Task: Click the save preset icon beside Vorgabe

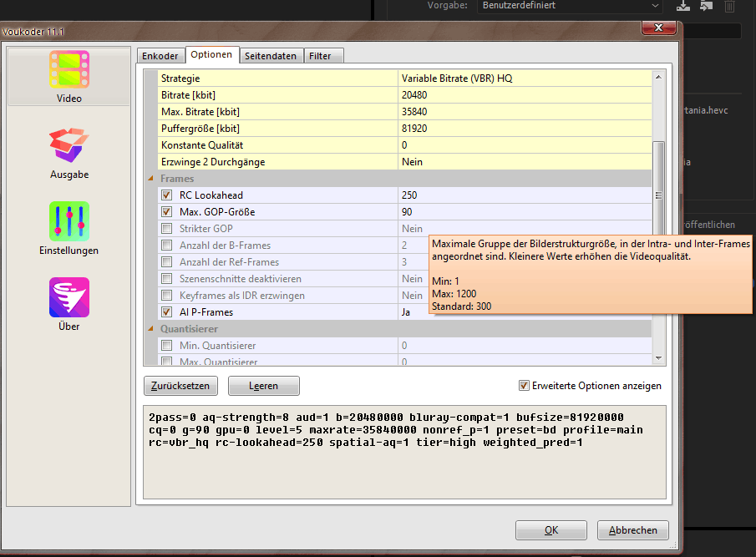Action: point(684,6)
